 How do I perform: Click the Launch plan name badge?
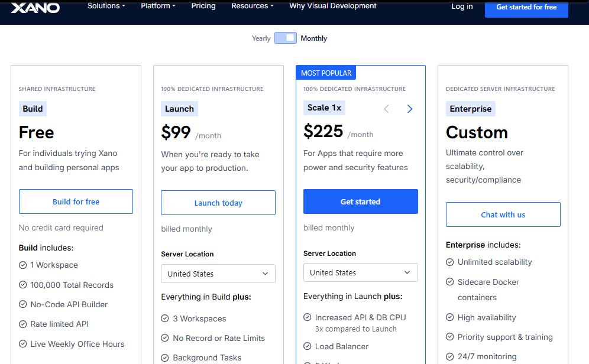pyautogui.click(x=180, y=109)
